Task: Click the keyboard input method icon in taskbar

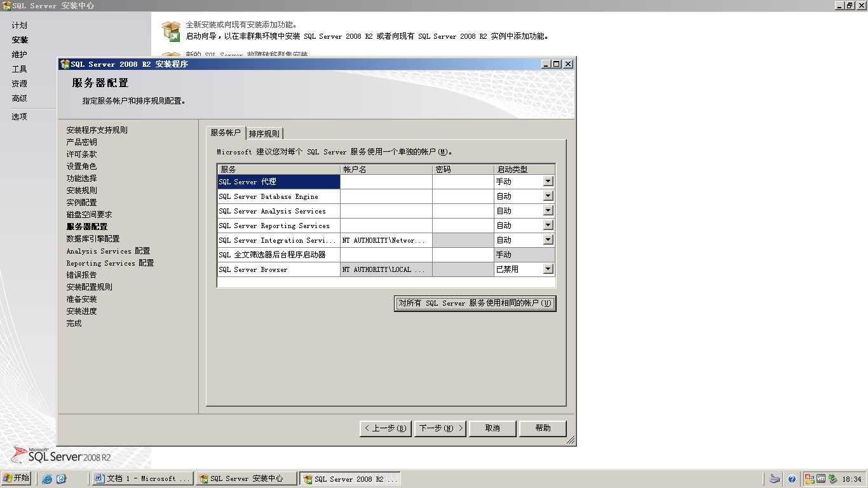Action: (774, 479)
